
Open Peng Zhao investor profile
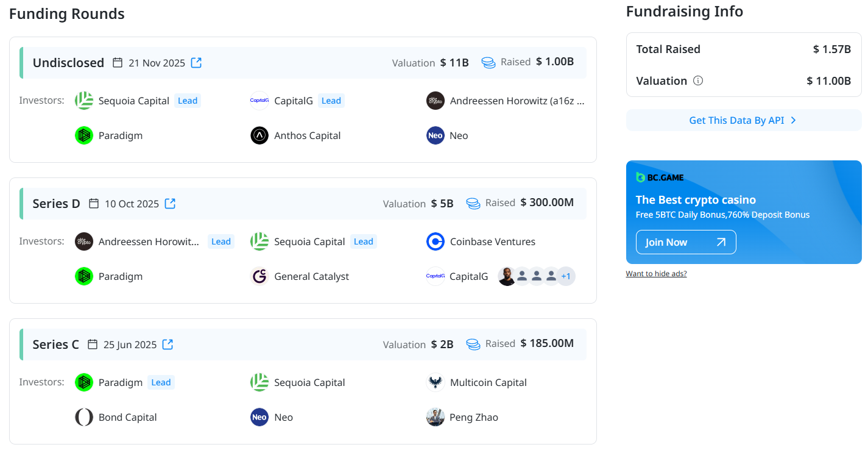coord(474,417)
